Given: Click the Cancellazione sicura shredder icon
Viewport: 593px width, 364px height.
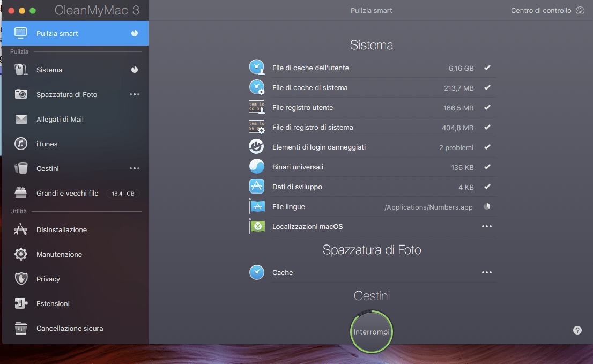Looking at the screenshot, I should click(x=21, y=328).
